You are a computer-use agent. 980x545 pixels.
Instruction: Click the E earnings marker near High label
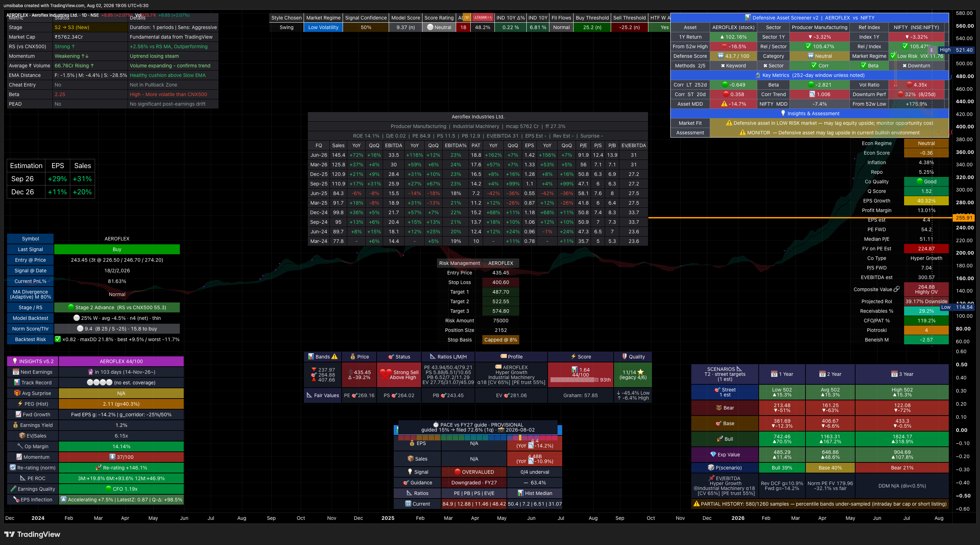click(x=932, y=50)
